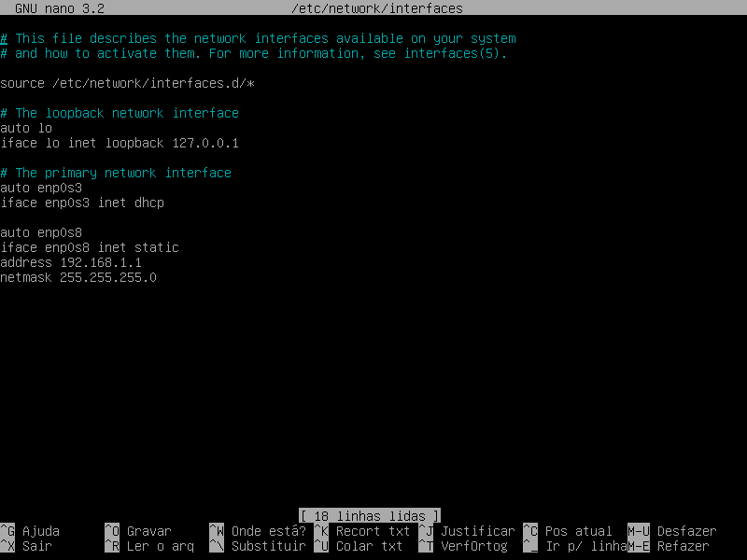747x560 pixels.
Task: Click the ^G Ajuda help shortcut
Action: pos(30,531)
